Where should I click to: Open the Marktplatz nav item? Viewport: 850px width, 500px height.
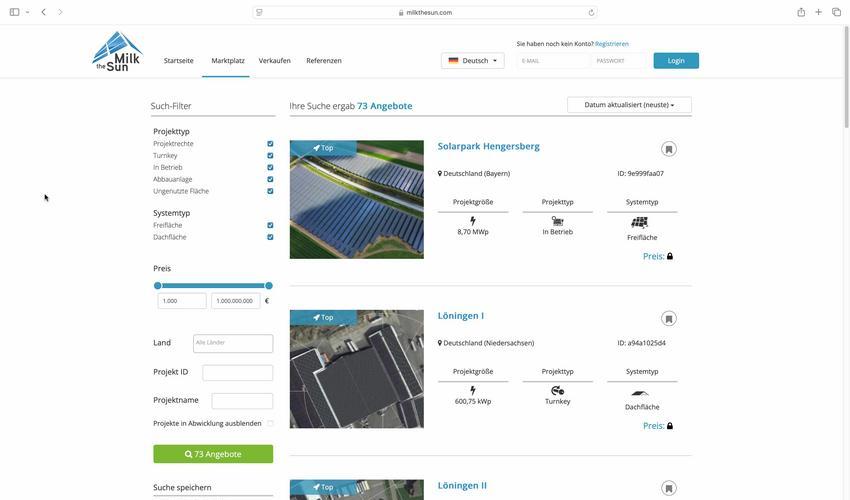(x=228, y=61)
